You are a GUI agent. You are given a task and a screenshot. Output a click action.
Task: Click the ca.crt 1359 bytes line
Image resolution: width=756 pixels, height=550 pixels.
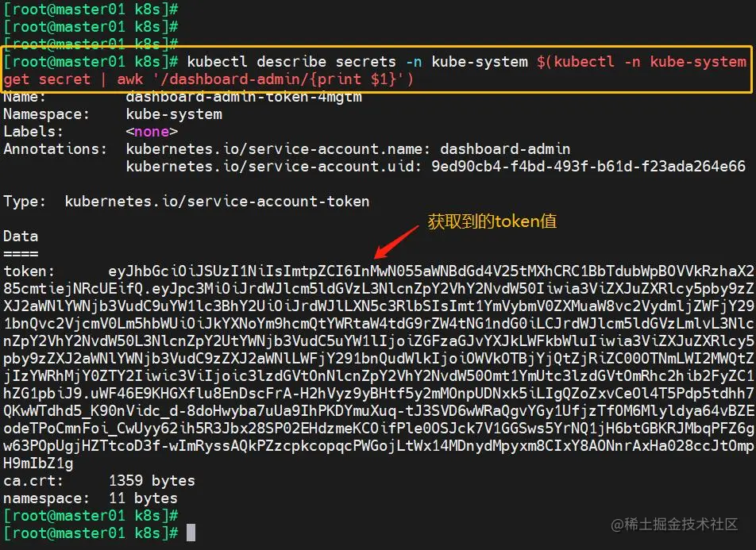[98, 481]
